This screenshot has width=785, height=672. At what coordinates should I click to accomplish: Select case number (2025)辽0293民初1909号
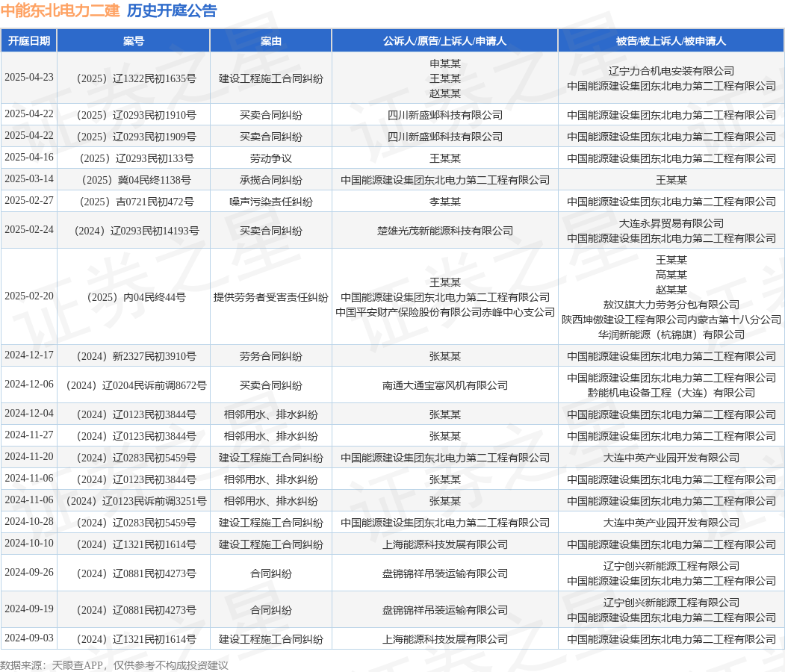pos(136,137)
